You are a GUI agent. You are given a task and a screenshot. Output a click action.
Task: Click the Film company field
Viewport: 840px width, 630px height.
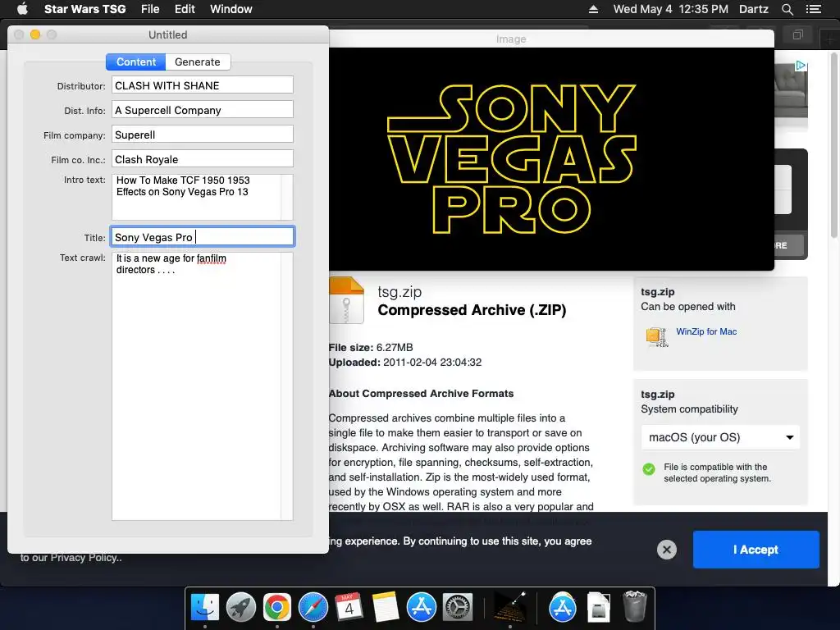[x=203, y=135]
